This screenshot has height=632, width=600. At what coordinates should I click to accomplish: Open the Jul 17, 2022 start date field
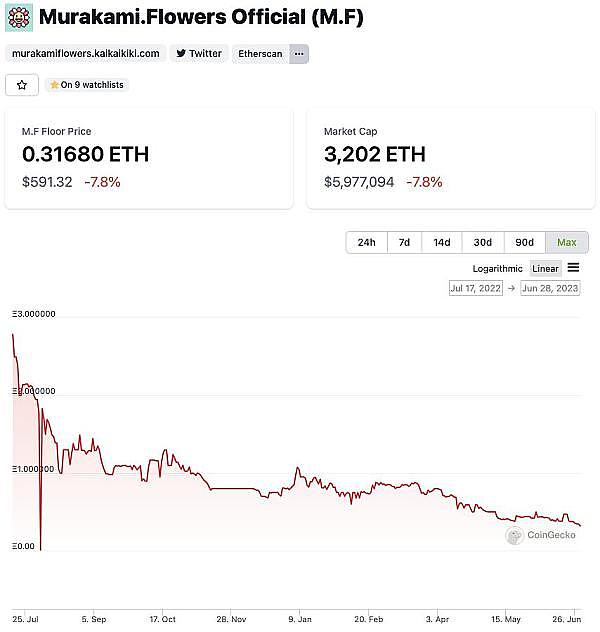click(x=476, y=288)
